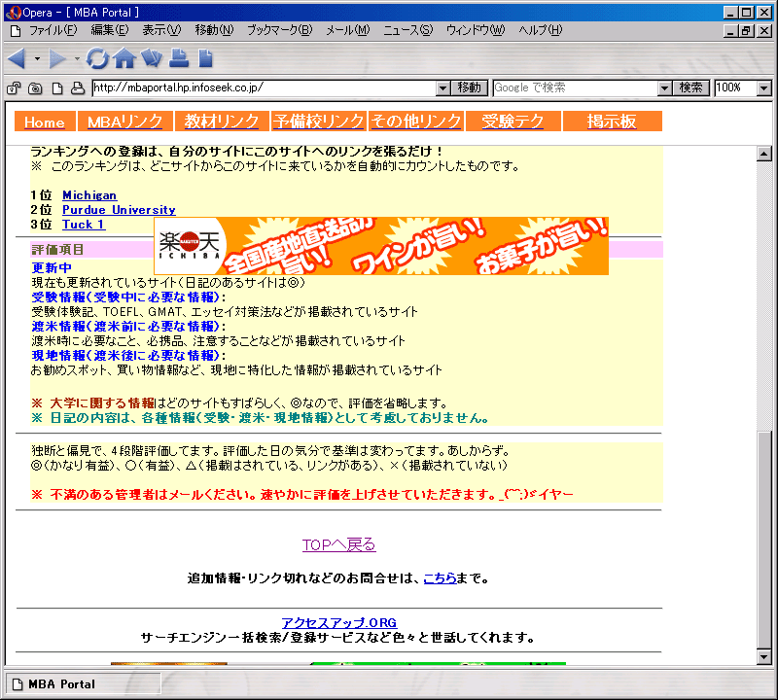Focus the Google search field

(575, 87)
